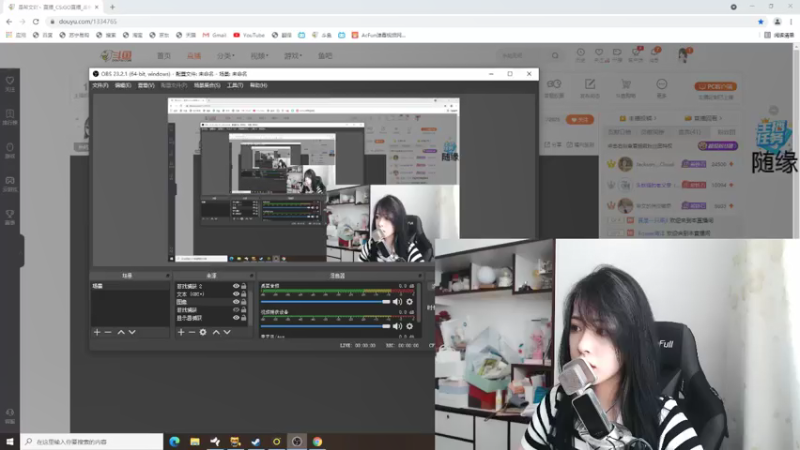Viewport: 800px width, 450px height.
Task: Expand 游戏 dropdown in Douyu navigation
Action: 293,56
